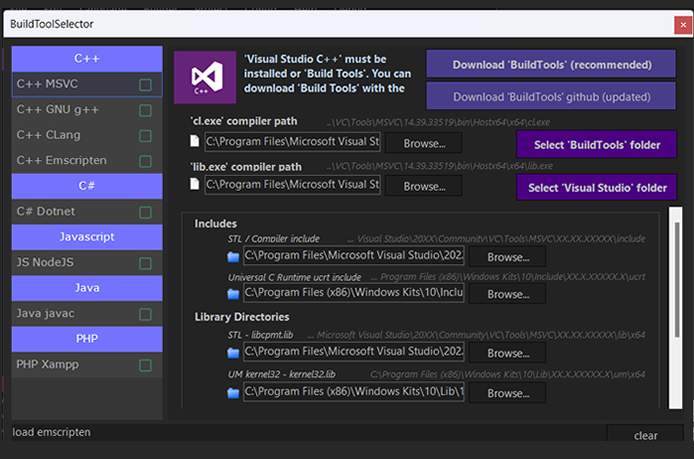Image resolution: width=694 pixels, height=459 pixels.
Task: Click folder icon for STL compiler include
Action: 233,258
